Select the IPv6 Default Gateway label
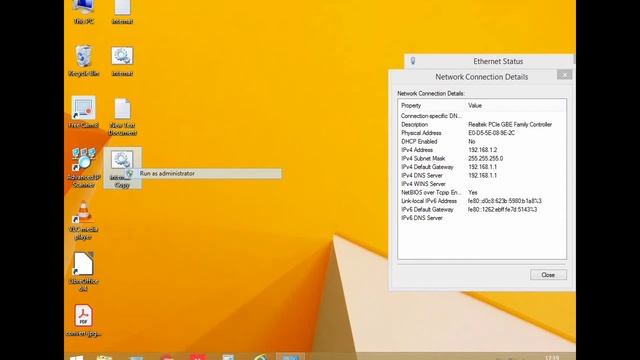The image size is (640, 360). [427, 209]
